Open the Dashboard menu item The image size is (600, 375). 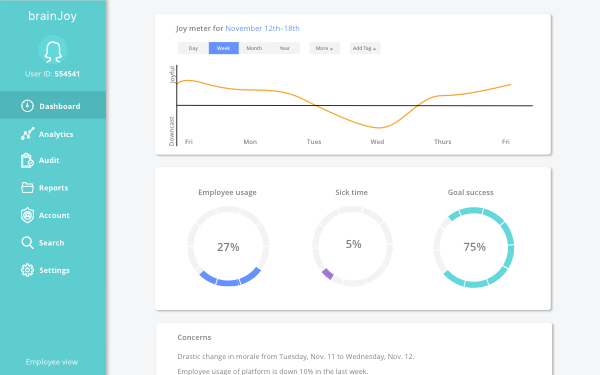click(x=53, y=105)
